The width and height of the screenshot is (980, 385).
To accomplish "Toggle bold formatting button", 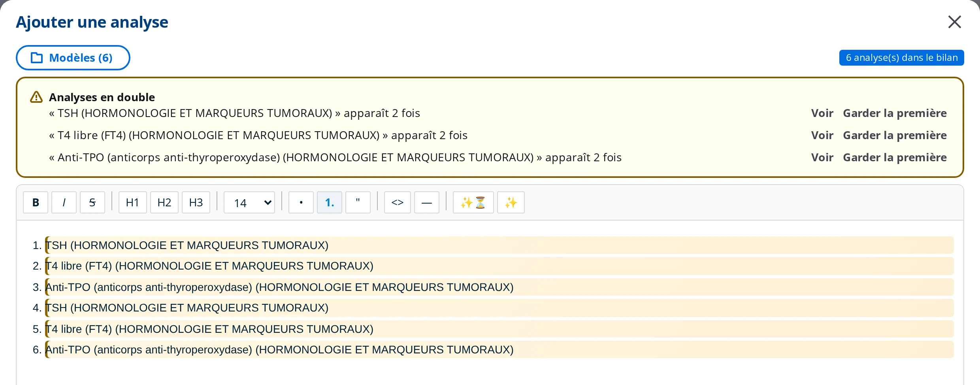I will pos(36,202).
